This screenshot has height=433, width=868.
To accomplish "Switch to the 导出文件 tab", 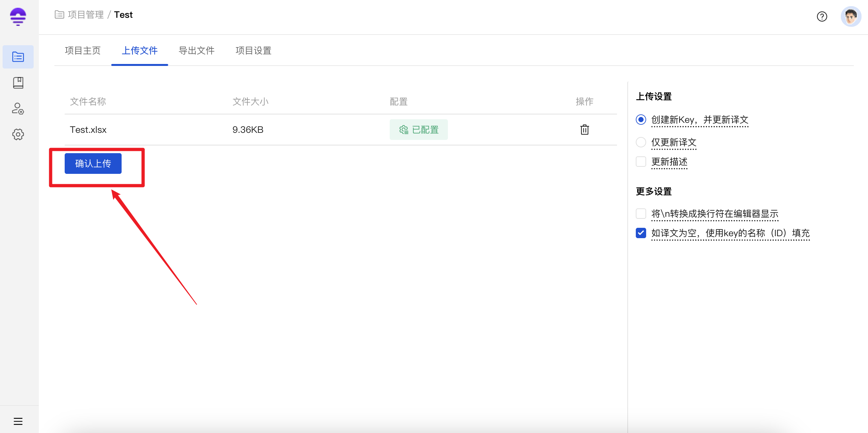I will (196, 50).
